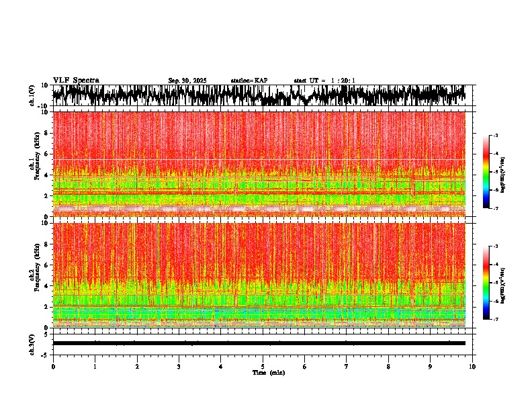532x411 pixels.
Task: Click the ch.2 color scale bar
Action: pos(486,283)
